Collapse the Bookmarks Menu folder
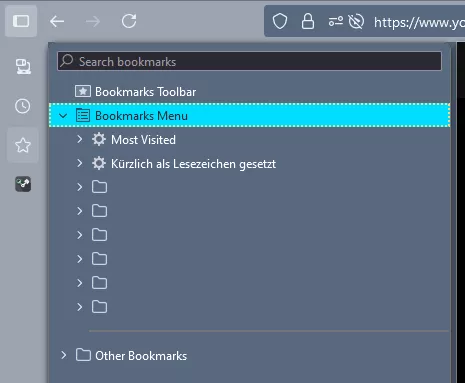Screen dimensions: 465x383 tap(63, 116)
